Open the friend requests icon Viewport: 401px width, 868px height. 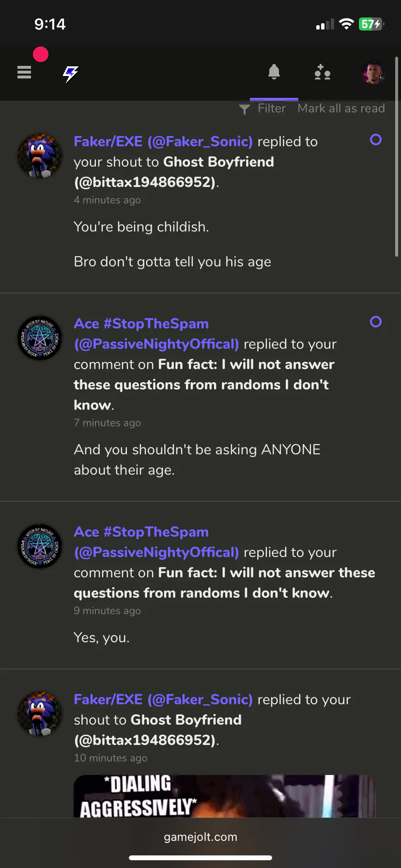click(323, 72)
